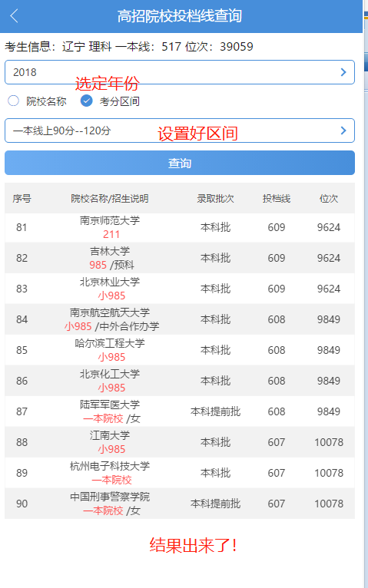Click the 位次 column header
Screen dimensions: 368x588
[x=329, y=198]
